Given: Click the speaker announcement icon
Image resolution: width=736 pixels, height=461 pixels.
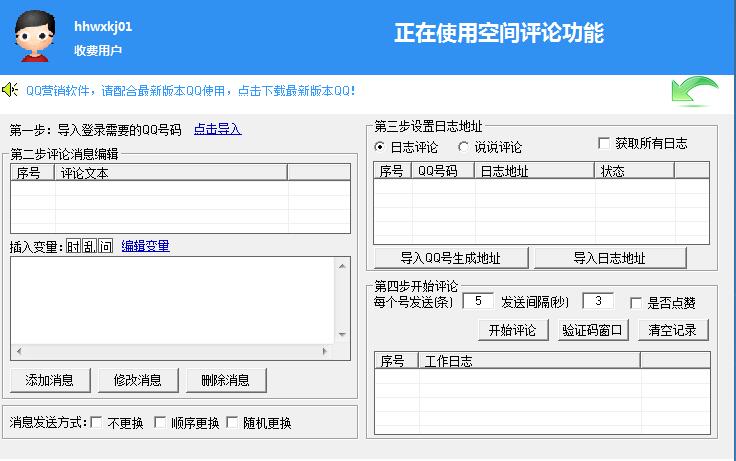Looking at the screenshot, I should tap(10, 89).
